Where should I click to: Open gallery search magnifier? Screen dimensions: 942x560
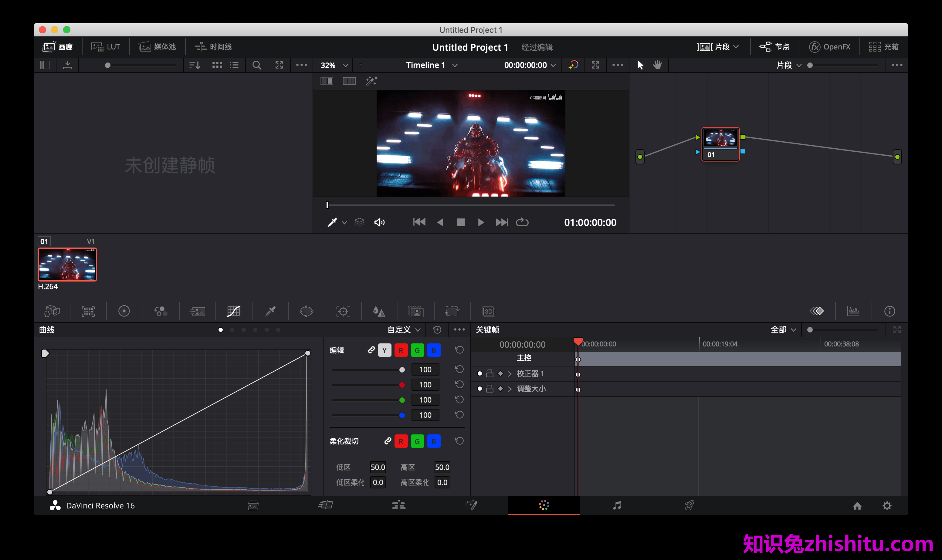pyautogui.click(x=257, y=65)
